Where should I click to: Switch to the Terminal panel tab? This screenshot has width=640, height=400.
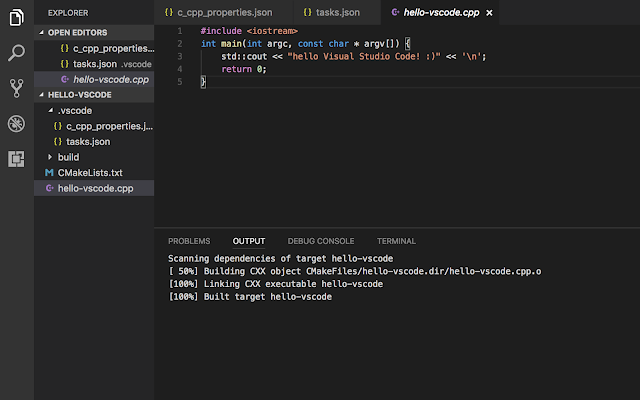(x=396, y=241)
